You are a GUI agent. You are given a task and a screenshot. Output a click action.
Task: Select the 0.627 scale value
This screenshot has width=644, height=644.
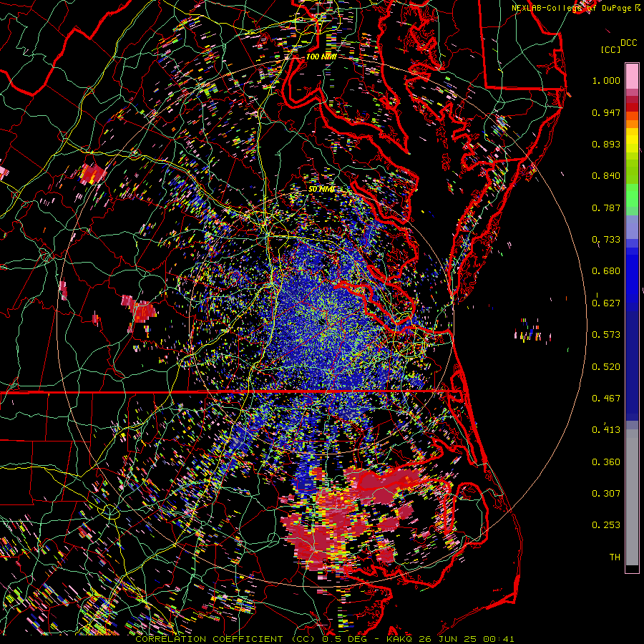(606, 303)
